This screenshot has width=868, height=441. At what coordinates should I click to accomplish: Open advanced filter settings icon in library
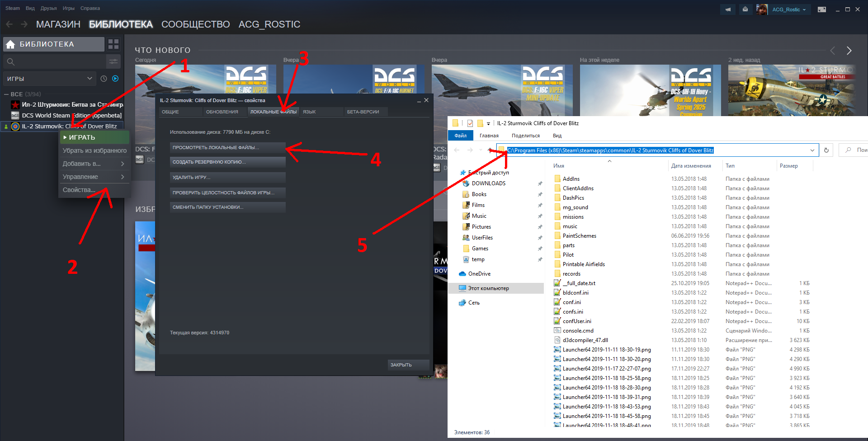(x=113, y=61)
